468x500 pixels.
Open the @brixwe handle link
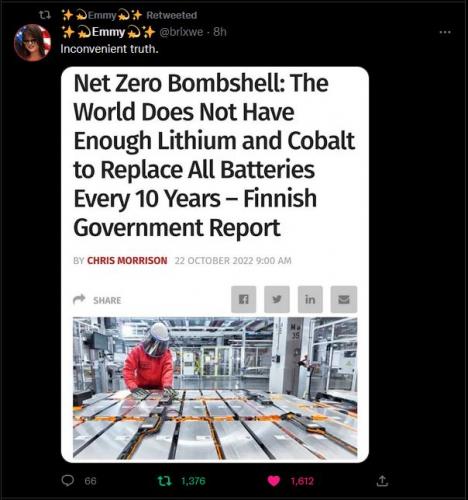coord(181,32)
